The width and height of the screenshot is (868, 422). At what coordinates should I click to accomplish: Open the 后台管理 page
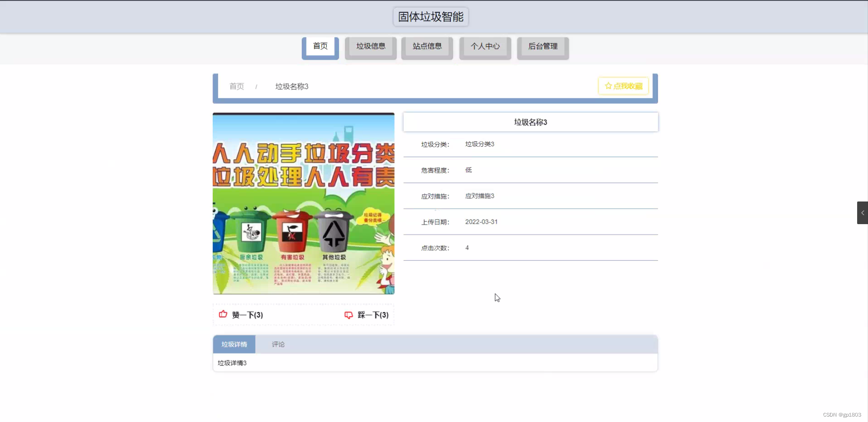543,46
